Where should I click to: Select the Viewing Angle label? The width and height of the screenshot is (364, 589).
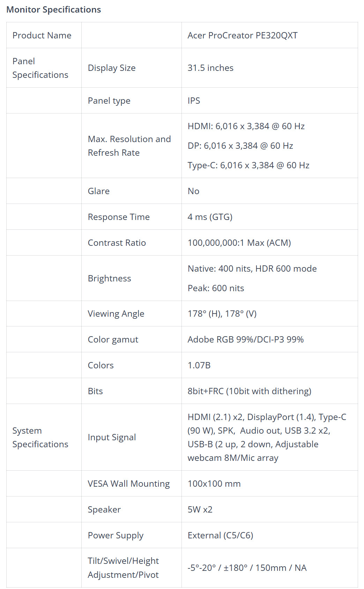[x=116, y=314]
